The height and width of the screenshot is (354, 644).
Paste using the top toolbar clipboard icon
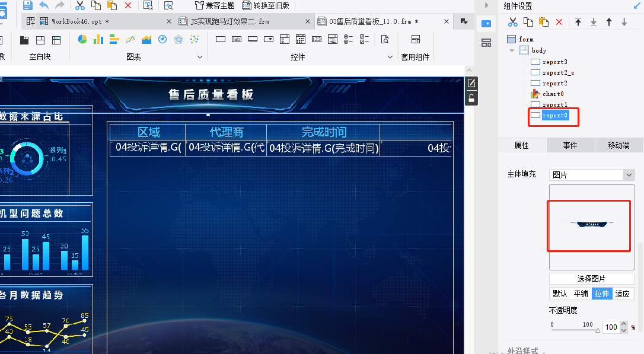(x=111, y=5)
